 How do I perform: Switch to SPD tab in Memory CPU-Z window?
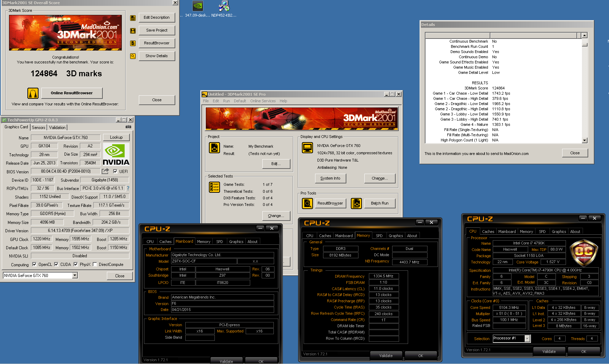pyautogui.click(x=379, y=236)
